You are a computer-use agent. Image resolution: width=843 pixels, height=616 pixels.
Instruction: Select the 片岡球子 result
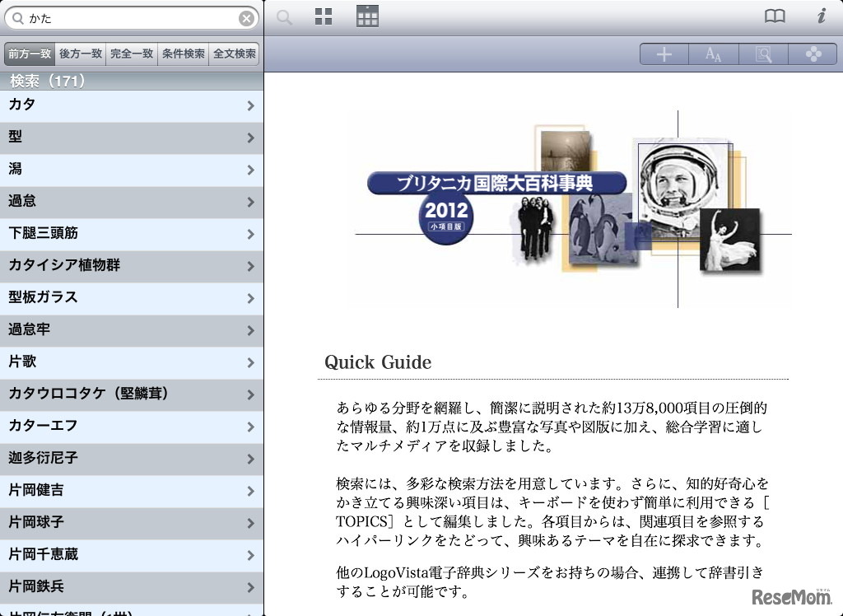(x=132, y=523)
